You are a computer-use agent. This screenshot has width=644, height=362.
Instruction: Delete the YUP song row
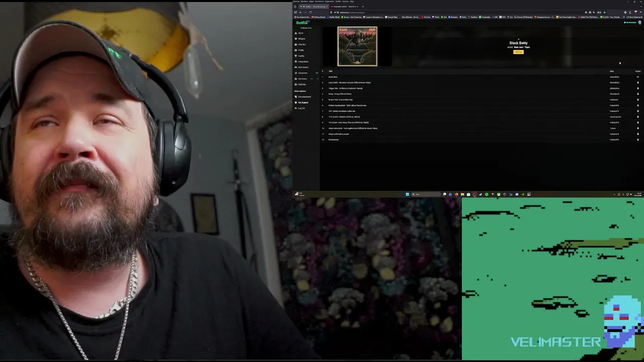[638, 111]
